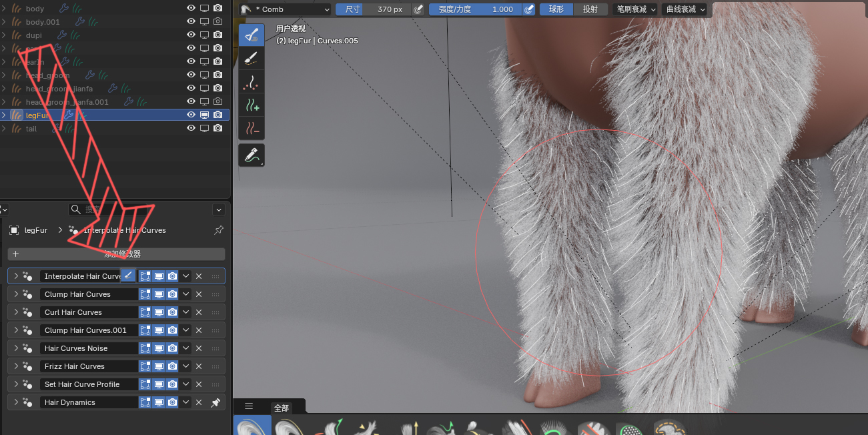The height and width of the screenshot is (435, 868).
Task: Select the highlighted brush tool in viewport toolbar
Action: (x=252, y=35)
